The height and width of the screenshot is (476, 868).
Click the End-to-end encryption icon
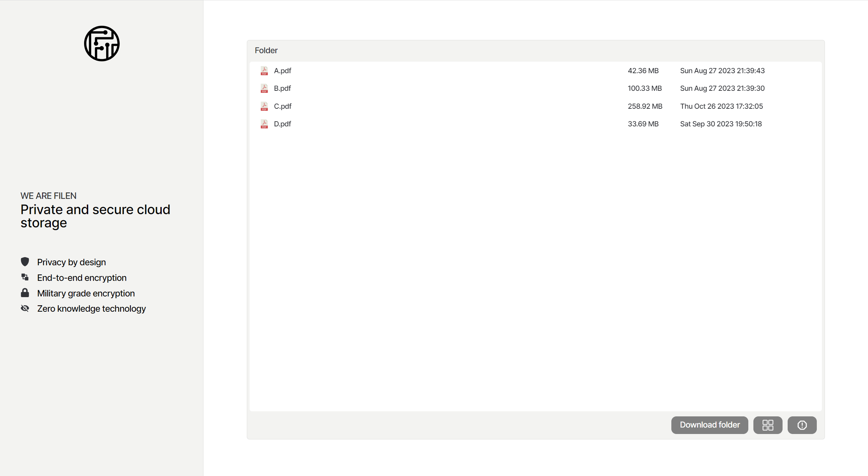point(25,277)
